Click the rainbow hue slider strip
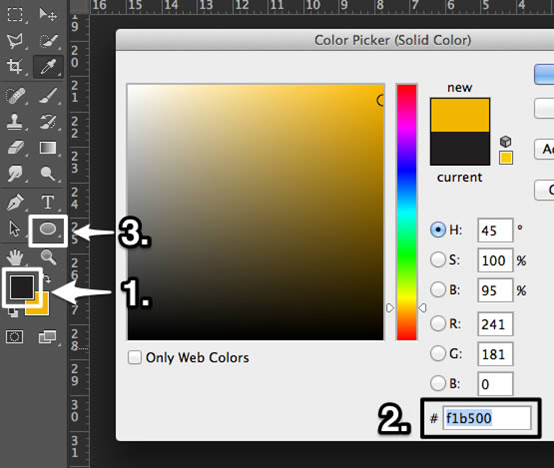The width and height of the screenshot is (554, 468). pyautogui.click(x=407, y=212)
